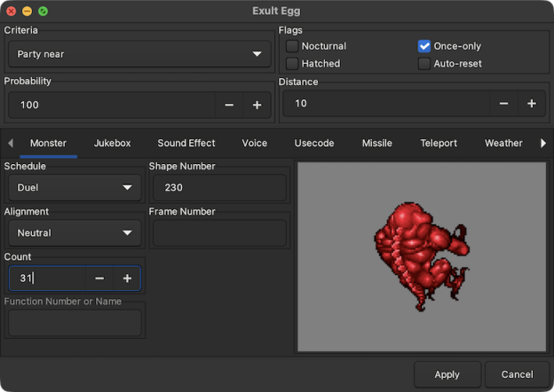
Task: Show more tabs with right arrow
Action: coord(543,143)
